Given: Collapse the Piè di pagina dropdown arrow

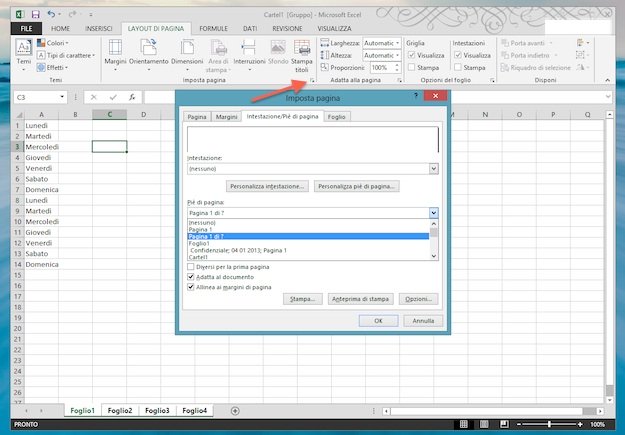Looking at the screenshot, I should [x=434, y=213].
